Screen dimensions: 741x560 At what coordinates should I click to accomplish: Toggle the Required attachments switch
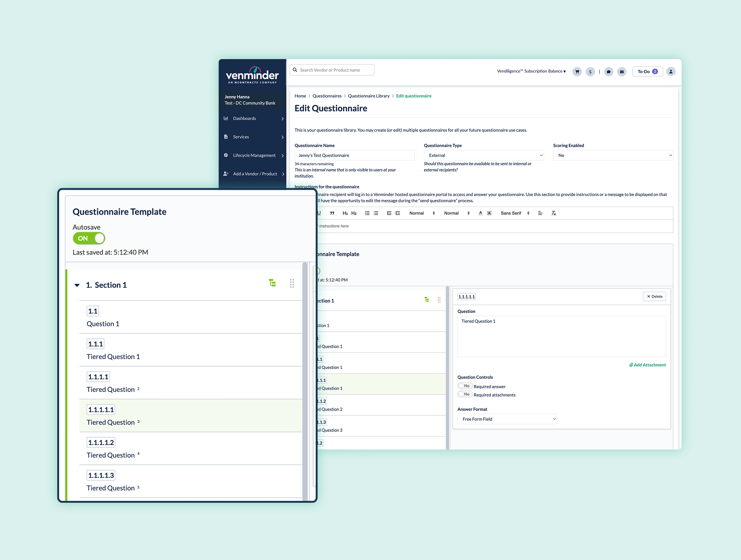click(x=465, y=394)
